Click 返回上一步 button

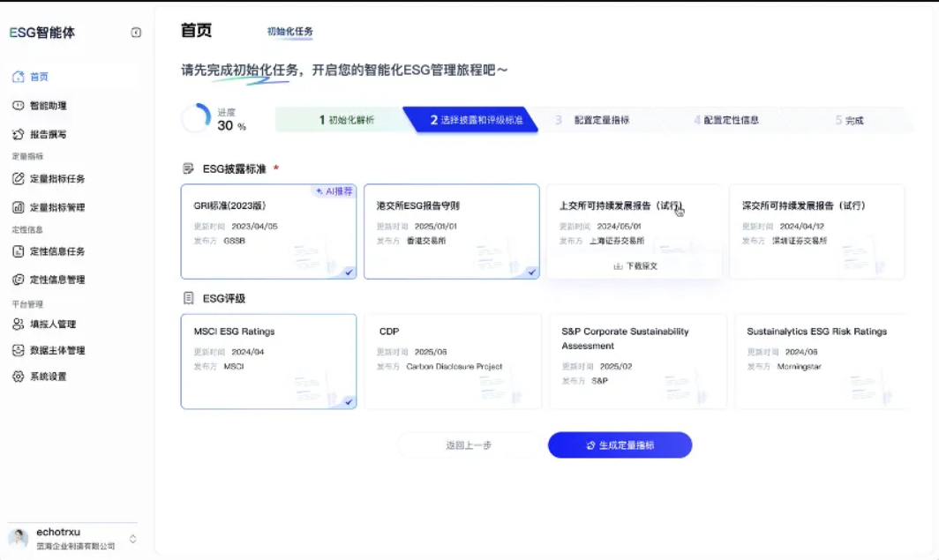(469, 445)
